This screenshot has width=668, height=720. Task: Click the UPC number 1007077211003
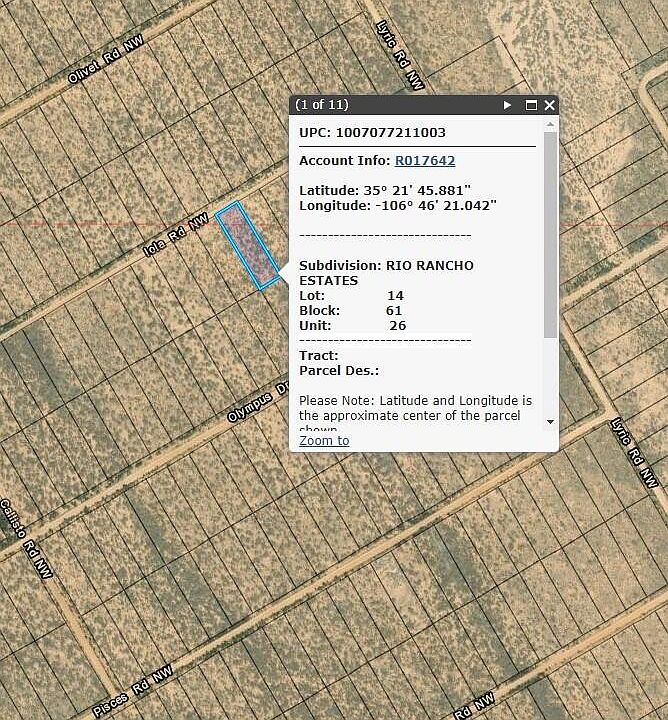[x=390, y=133]
